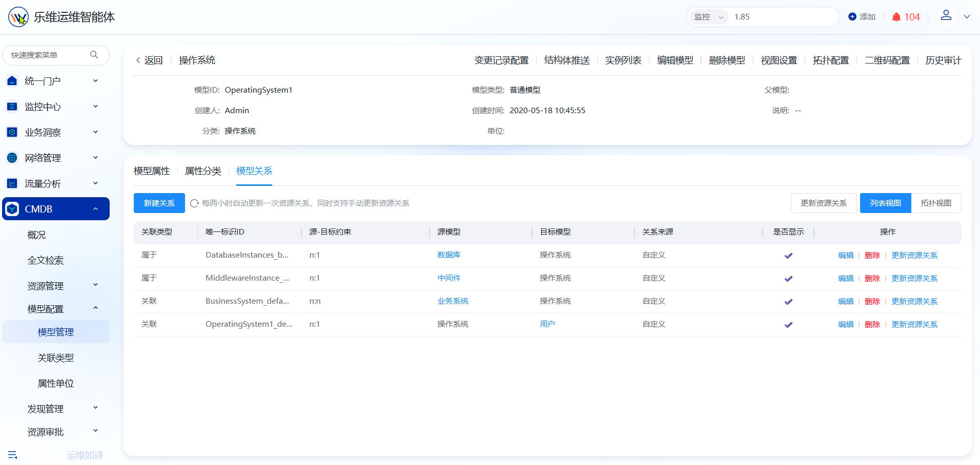The image size is (980, 465).
Task: Open 关联类型 menu item
Action: (56, 357)
